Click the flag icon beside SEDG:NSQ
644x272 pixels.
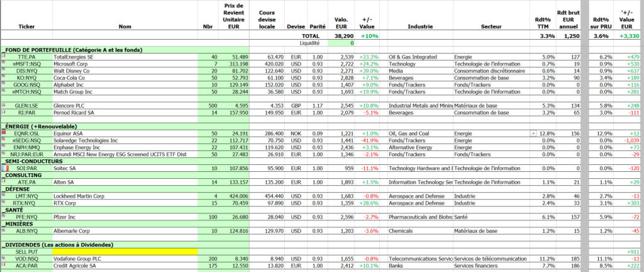(x=3, y=140)
